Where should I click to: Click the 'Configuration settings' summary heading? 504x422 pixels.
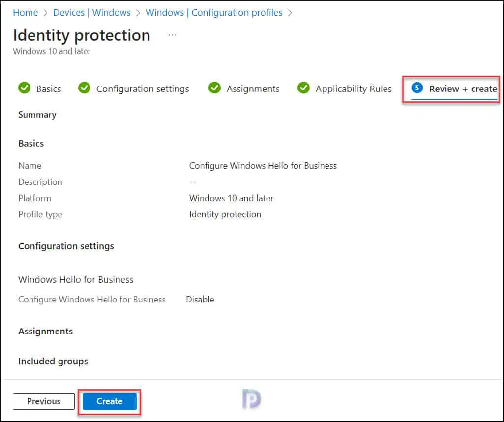pyautogui.click(x=66, y=246)
